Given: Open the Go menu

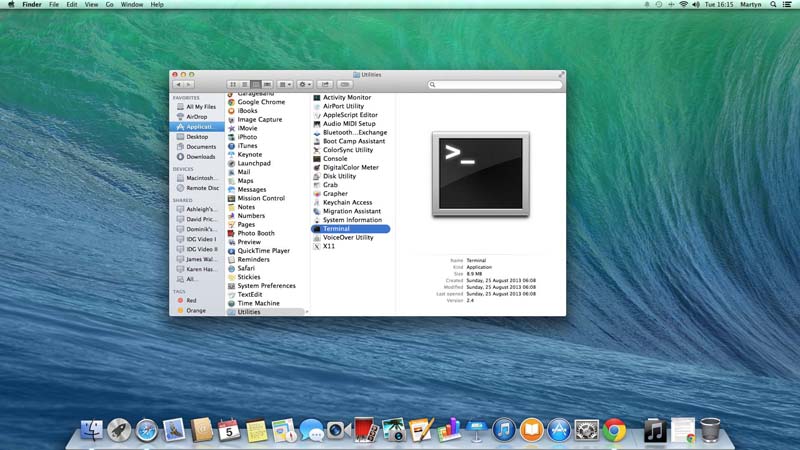Looking at the screenshot, I should pos(110,4).
